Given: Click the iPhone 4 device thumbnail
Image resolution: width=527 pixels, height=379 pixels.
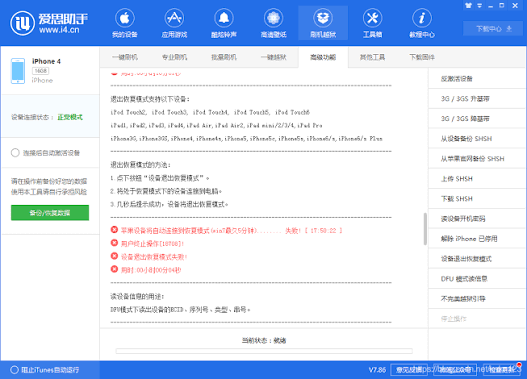Looking at the screenshot, I should pos(18,71).
